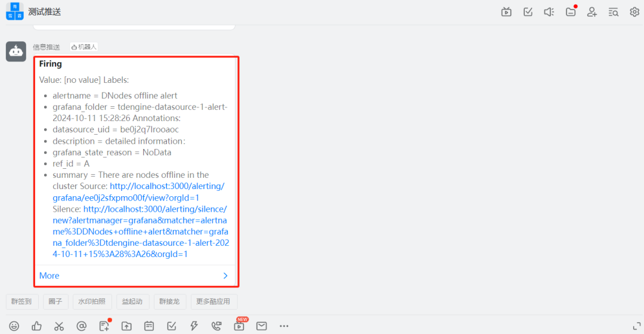Open 更多酷应用 apps button
The height and width of the screenshot is (334, 644).
[x=213, y=302]
